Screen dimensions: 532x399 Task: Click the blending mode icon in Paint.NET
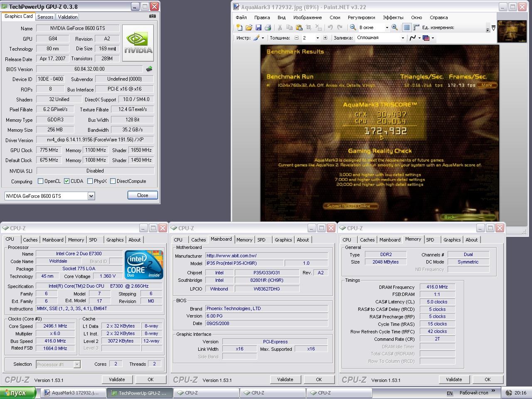point(426,38)
